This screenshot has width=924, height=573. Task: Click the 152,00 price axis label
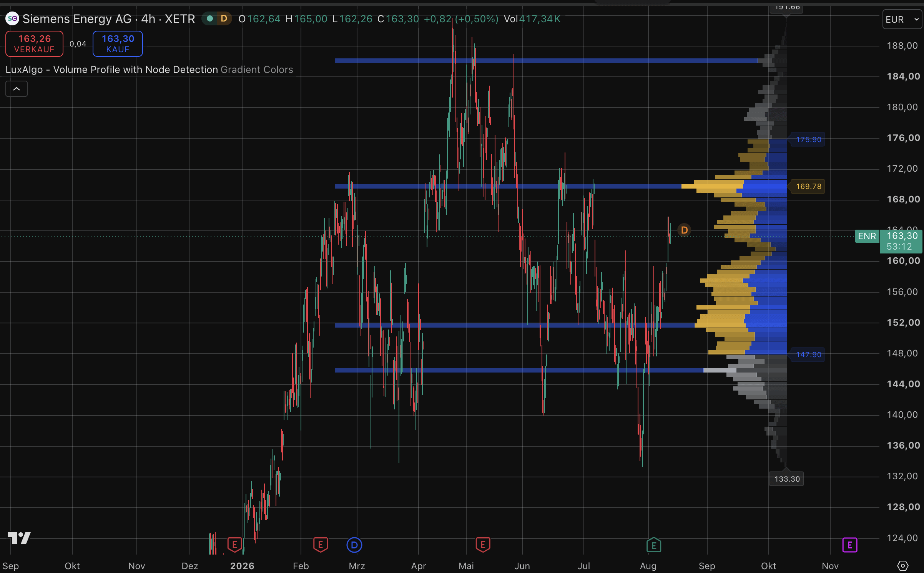click(x=903, y=323)
